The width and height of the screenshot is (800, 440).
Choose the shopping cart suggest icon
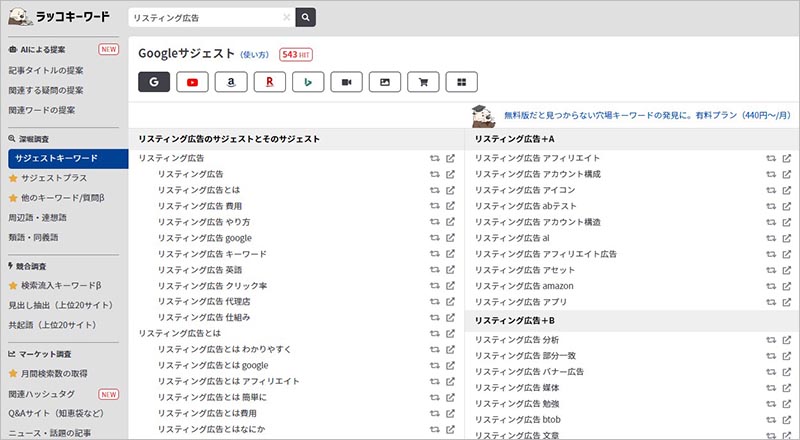click(x=423, y=83)
